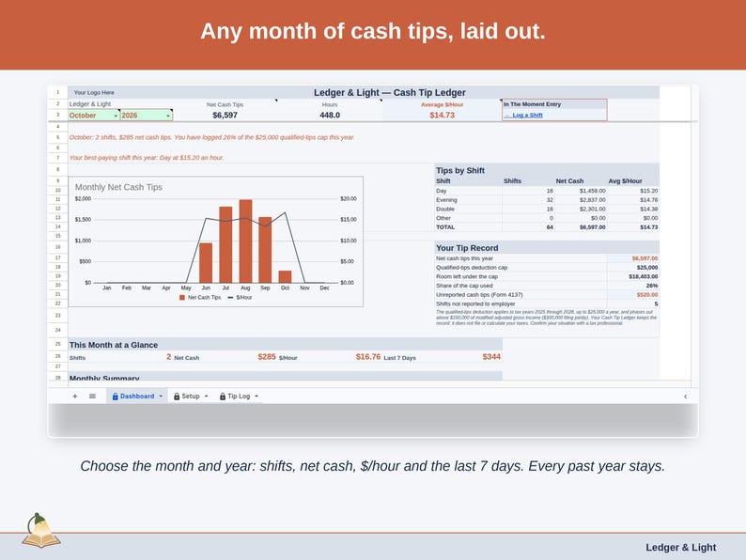Switch to the Dashboard sheet tab
The image size is (746, 560).
tap(137, 396)
